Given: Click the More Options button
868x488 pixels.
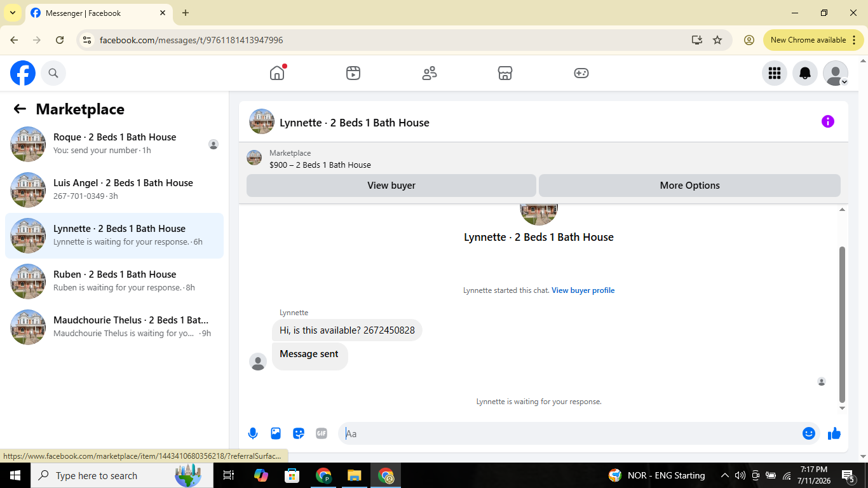Looking at the screenshot, I should coord(689,186).
